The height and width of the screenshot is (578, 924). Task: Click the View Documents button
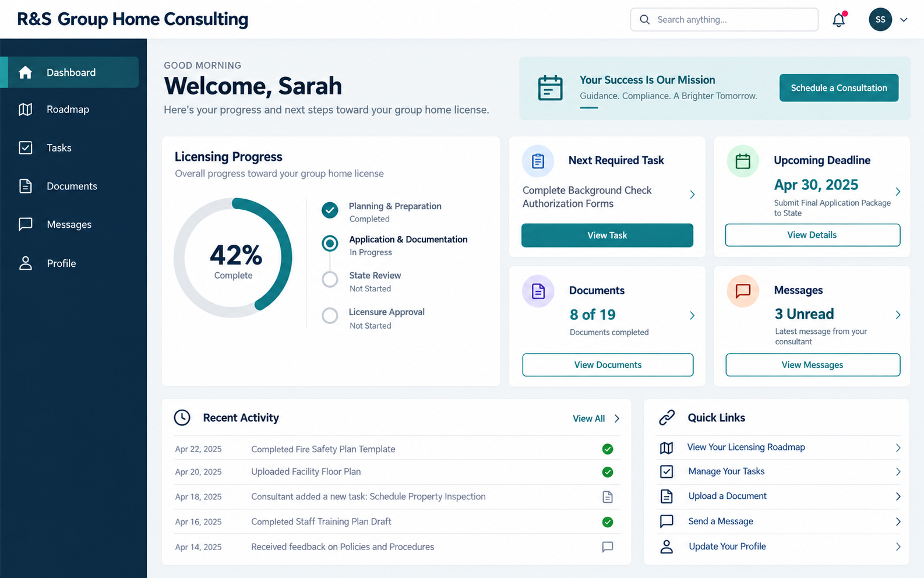pos(608,365)
